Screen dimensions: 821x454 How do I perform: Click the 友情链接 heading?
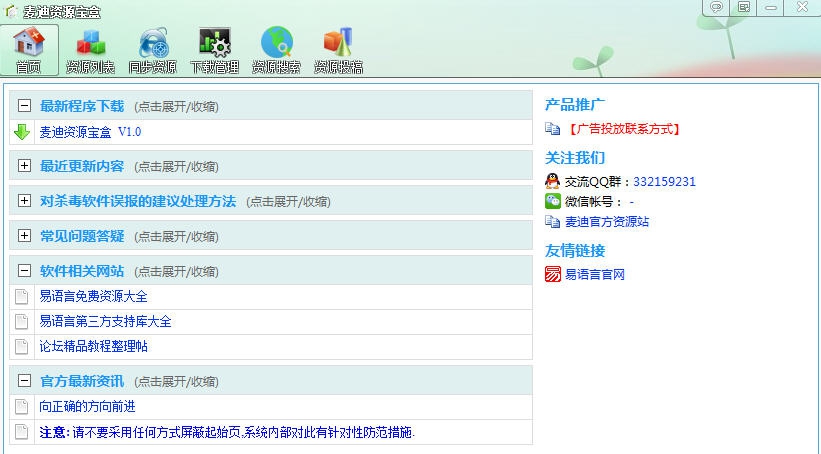(x=575, y=250)
